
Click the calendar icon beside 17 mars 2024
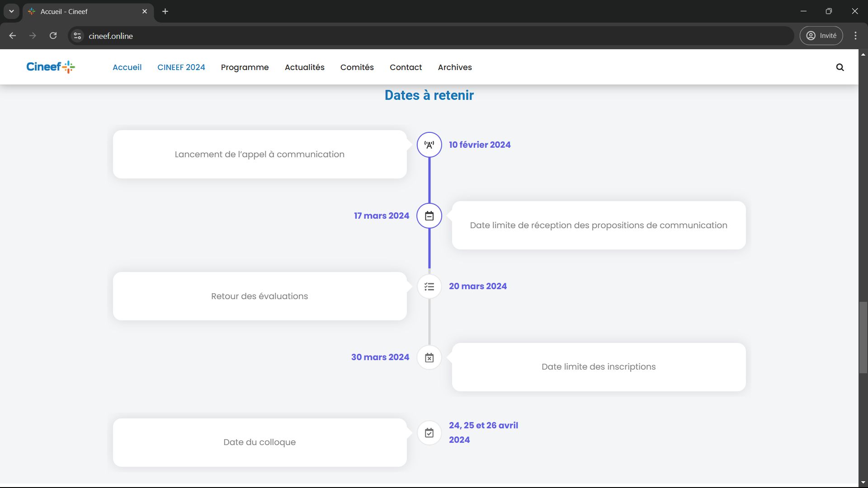click(429, 216)
